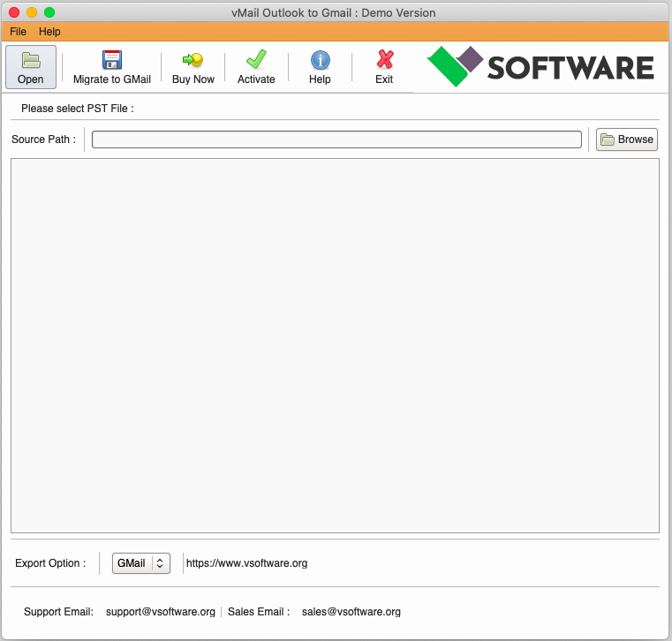This screenshot has height=641, width=672.
Task: Click the 'Source Path :' label
Action: [44, 140]
